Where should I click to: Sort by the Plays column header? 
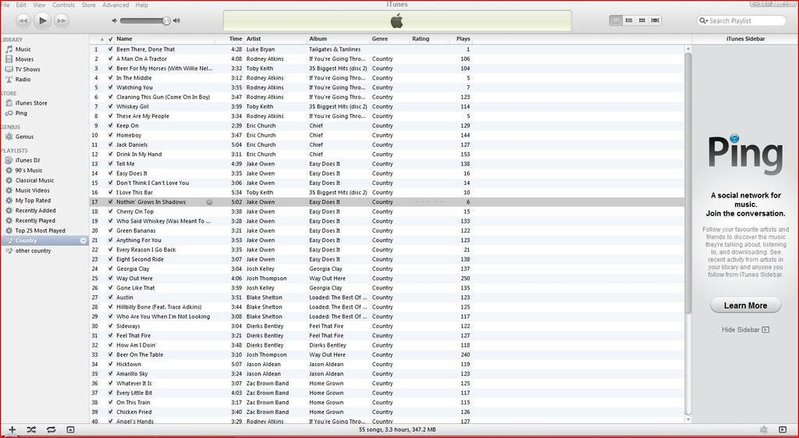click(x=462, y=39)
